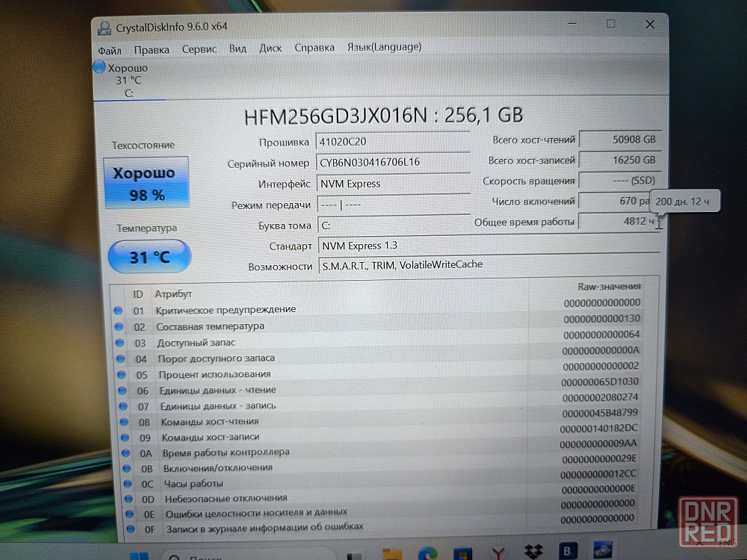Open Dropbox from the taskbar
Image resolution: width=747 pixels, height=560 pixels.
tap(533, 552)
